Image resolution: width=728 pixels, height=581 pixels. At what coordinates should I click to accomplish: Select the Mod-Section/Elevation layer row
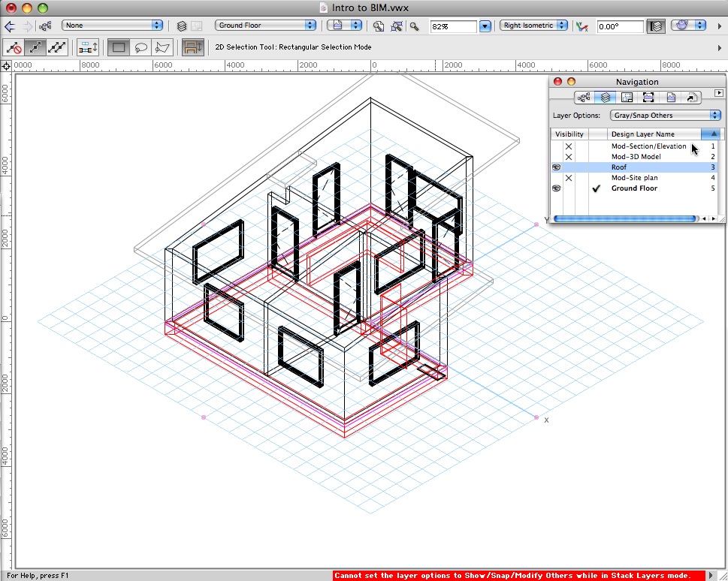tap(634, 146)
